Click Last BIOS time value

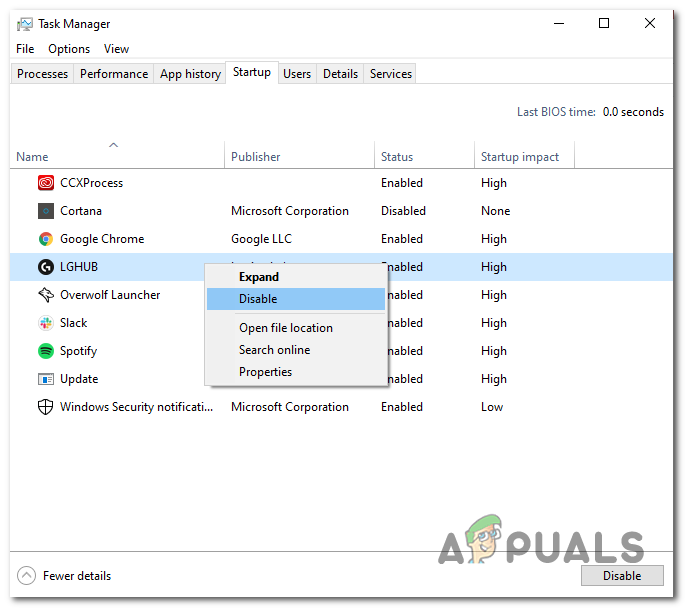click(633, 112)
